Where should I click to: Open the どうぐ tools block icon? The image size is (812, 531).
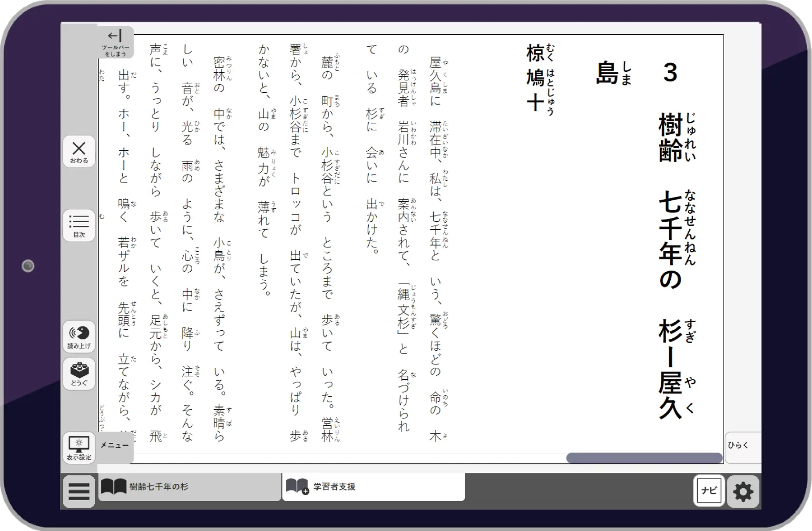79,374
